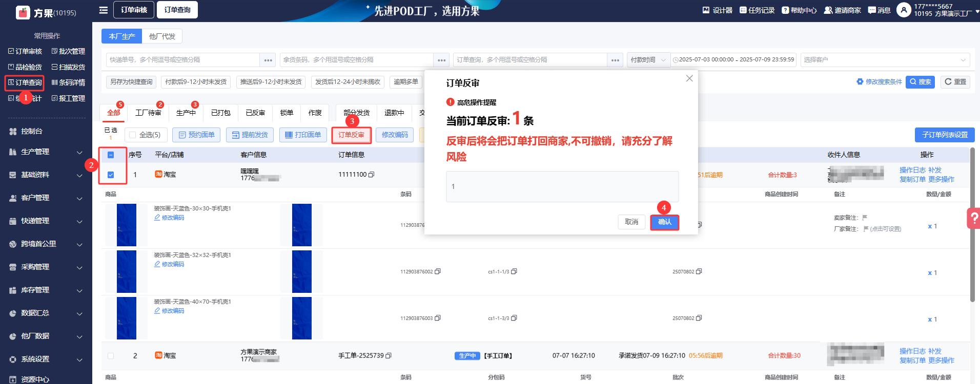Open the 付款时间 dropdown
The image size is (980, 384).
648,60
